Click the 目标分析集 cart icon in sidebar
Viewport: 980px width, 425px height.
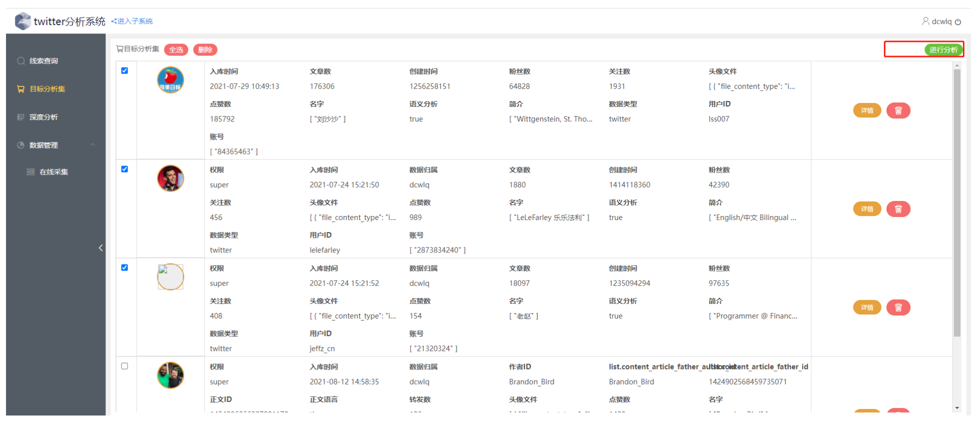[21, 89]
